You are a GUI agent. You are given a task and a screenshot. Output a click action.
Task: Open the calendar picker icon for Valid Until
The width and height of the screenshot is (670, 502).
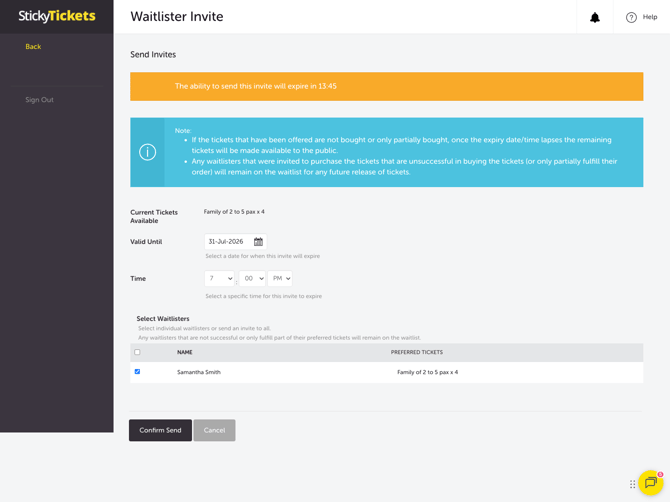(x=258, y=242)
